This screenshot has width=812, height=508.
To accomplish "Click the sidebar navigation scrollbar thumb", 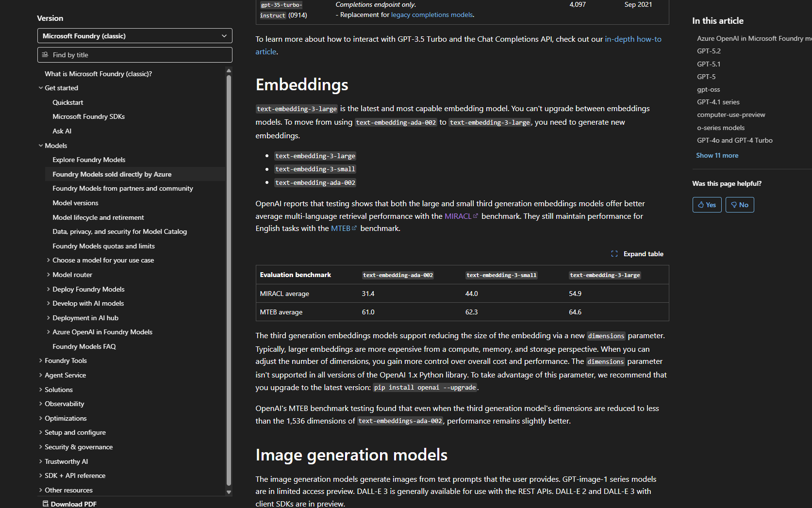I will pyautogui.click(x=229, y=280).
